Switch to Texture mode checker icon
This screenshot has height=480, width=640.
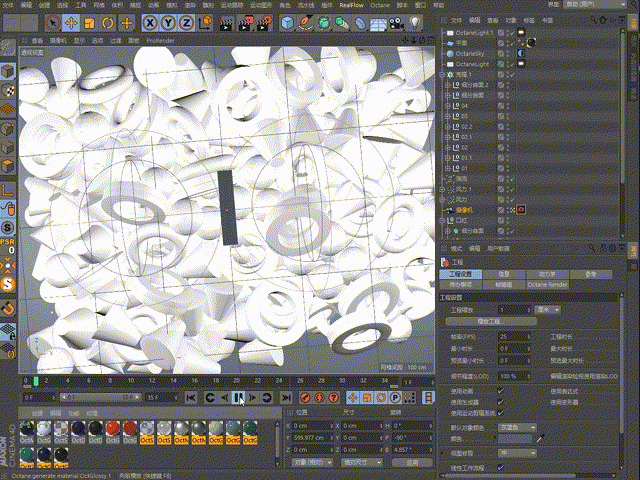pyautogui.click(x=8, y=90)
